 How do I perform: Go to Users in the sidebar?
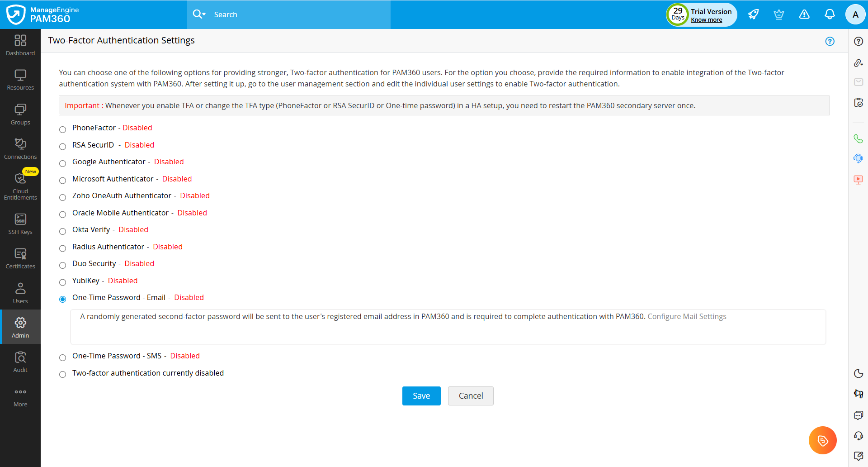(x=20, y=293)
